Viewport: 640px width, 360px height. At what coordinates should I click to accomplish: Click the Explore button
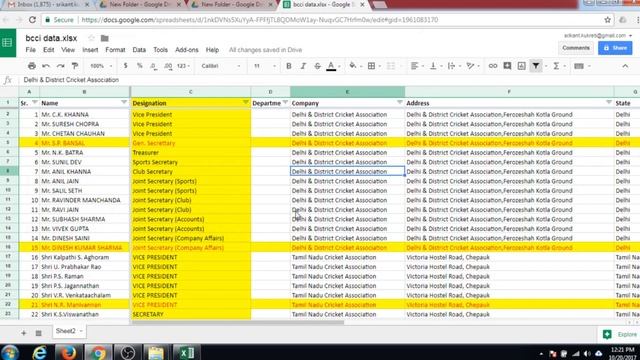(620, 334)
